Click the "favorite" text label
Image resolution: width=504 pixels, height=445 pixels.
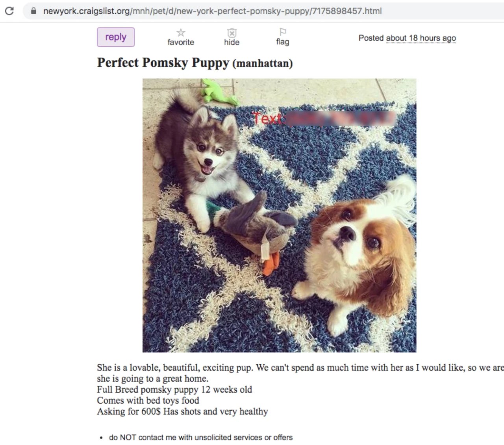point(181,43)
